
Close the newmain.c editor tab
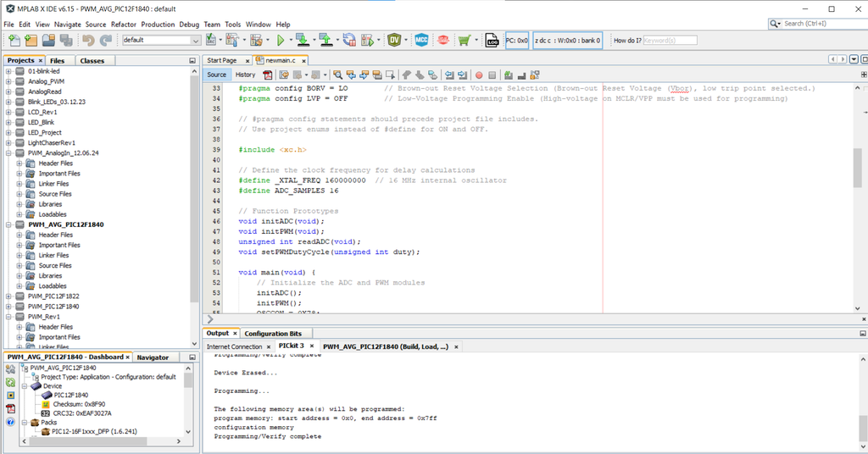coord(303,61)
